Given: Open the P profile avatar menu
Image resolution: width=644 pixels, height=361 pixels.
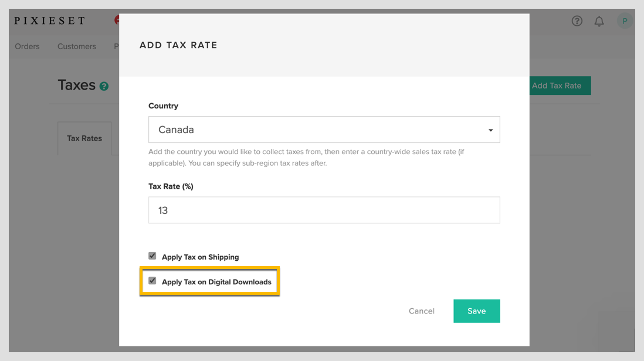Looking at the screenshot, I should tap(624, 21).
